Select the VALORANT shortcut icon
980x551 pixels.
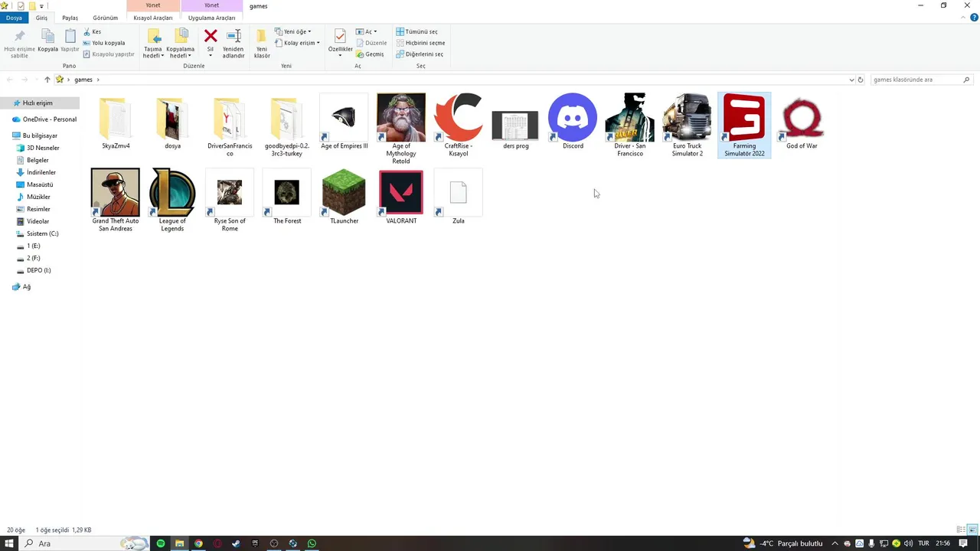point(401,193)
